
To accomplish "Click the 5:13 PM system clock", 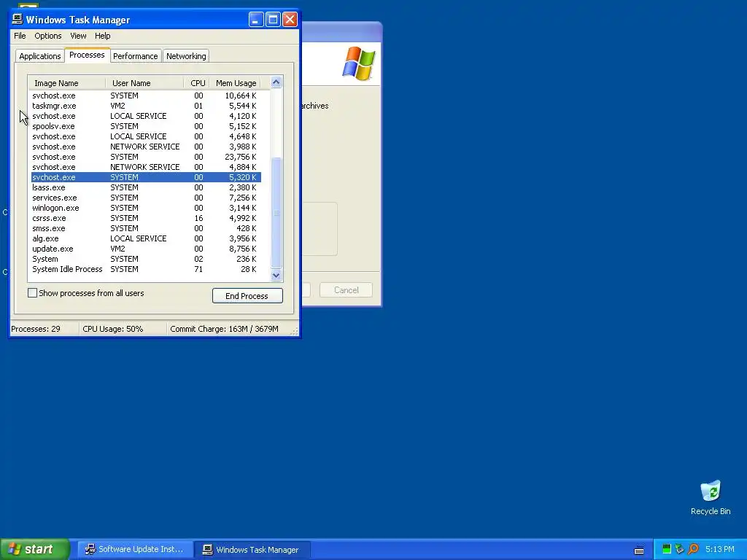I will (720, 549).
